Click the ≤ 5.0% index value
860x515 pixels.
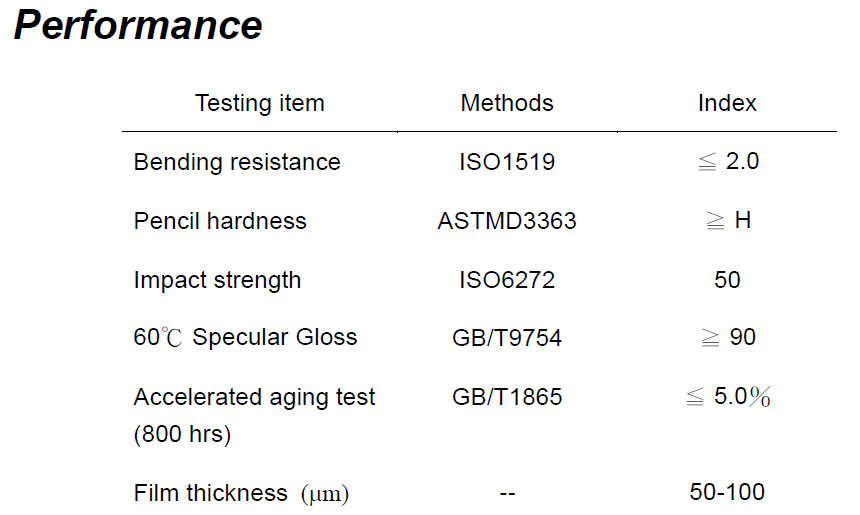pyautogui.click(x=728, y=396)
